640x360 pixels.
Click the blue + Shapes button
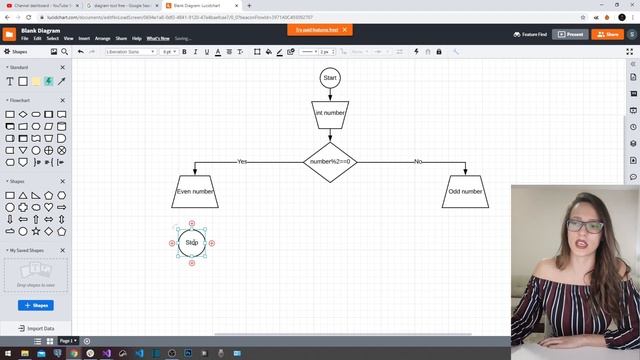36,305
